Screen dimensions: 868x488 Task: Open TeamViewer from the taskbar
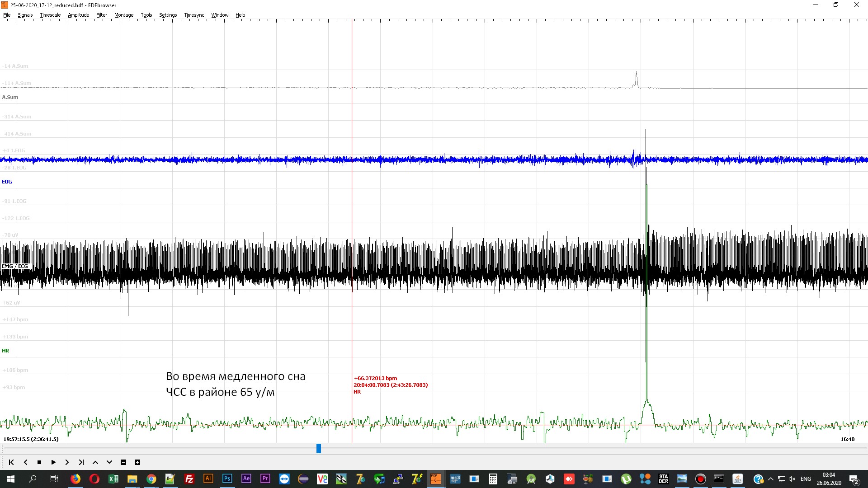coord(284,479)
